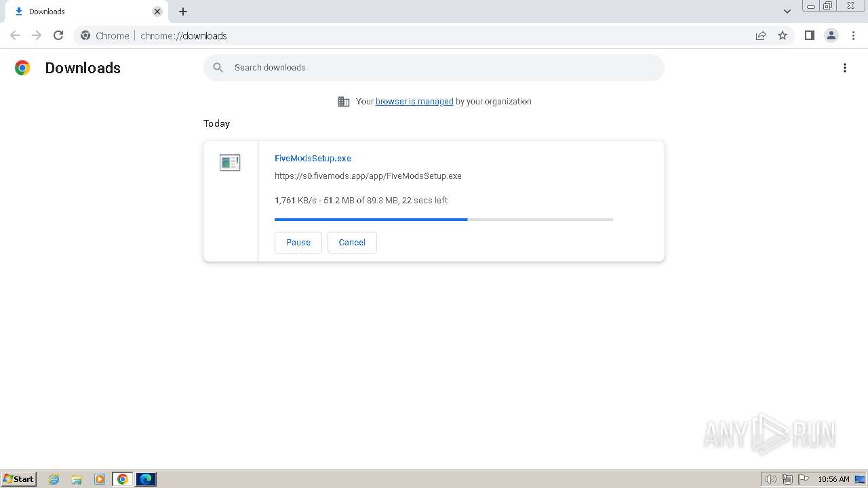Screen dimensions: 868x488
Task: Cancel the FiveModsSetup.exe download
Action: (352, 243)
